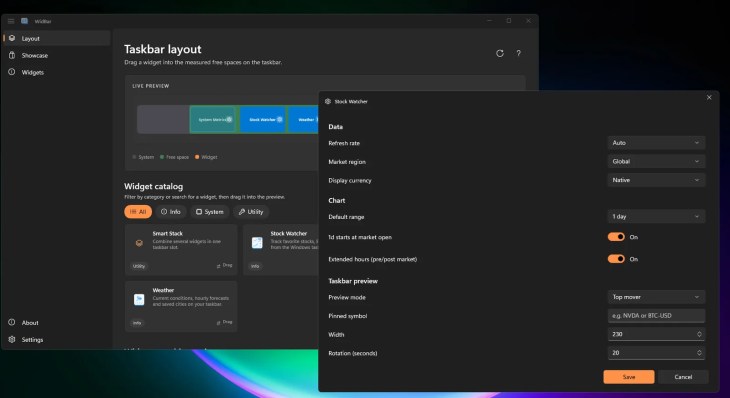This screenshot has width=730, height=398.
Task: Open the help question mark icon
Action: click(518, 54)
